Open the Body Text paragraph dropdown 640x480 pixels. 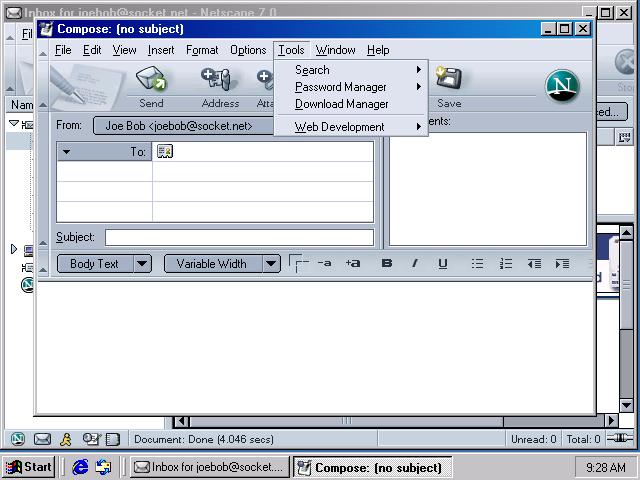(x=142, y=264)
